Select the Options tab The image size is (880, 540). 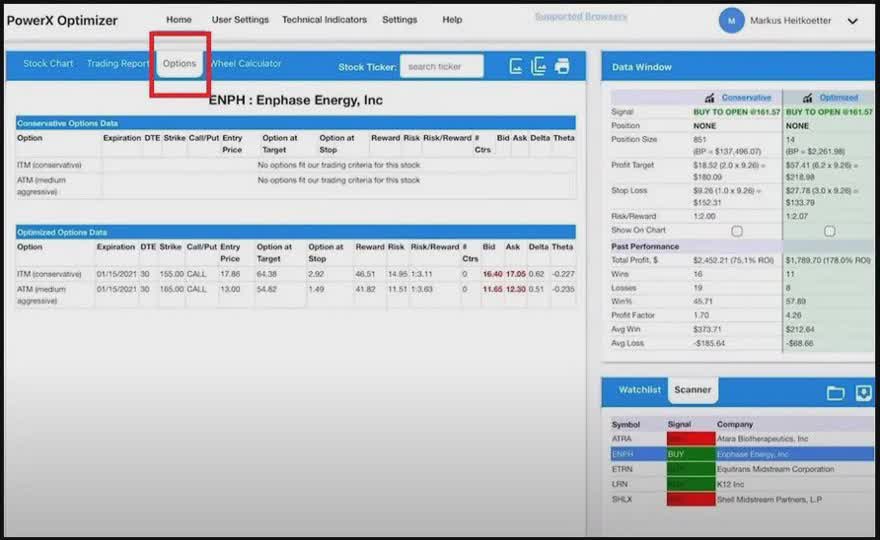click(x=180, y=63)
